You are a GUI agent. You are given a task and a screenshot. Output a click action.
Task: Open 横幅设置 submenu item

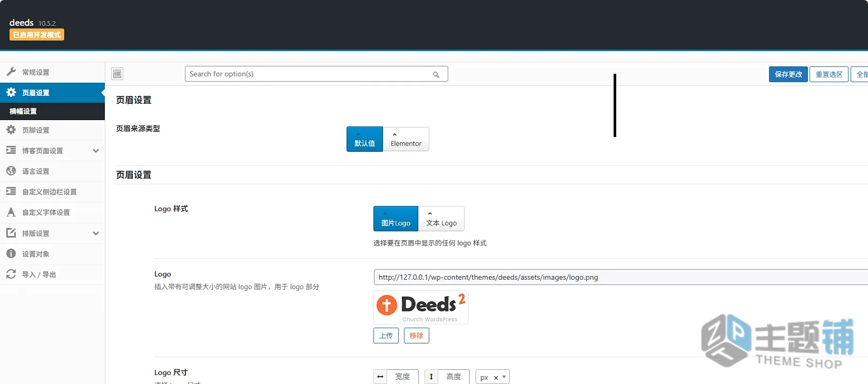coord(53,111)
